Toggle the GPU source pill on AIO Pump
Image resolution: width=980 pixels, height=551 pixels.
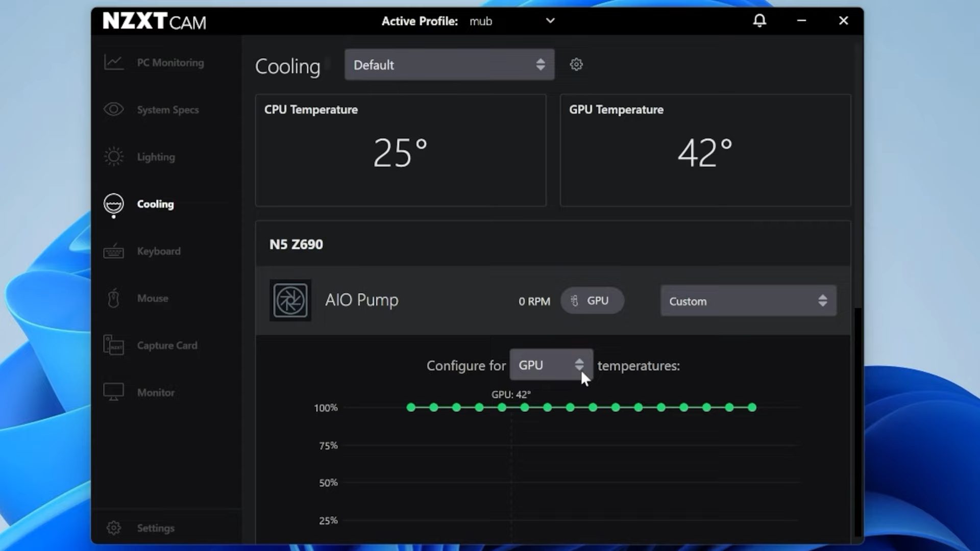coord(592,300)
